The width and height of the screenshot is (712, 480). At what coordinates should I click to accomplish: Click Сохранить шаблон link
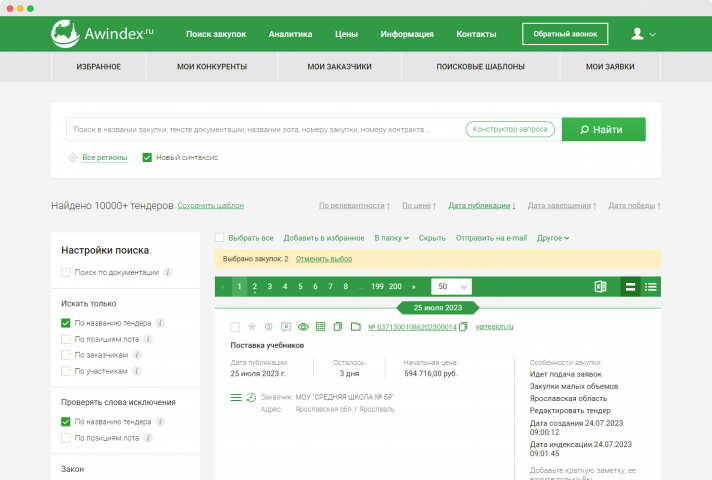(211, 206)
